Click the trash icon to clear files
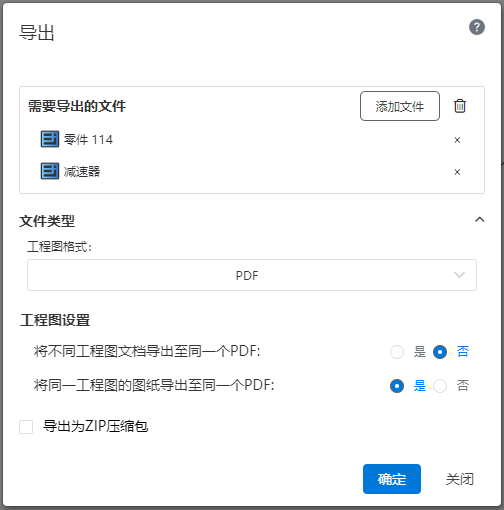 tap(460, 106)
